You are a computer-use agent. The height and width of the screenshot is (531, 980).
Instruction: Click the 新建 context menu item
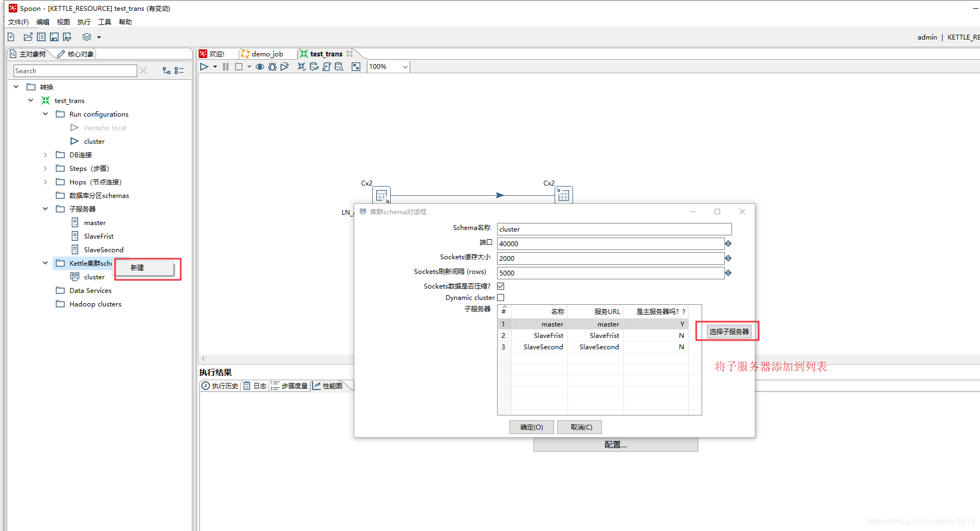coord(144,268)
